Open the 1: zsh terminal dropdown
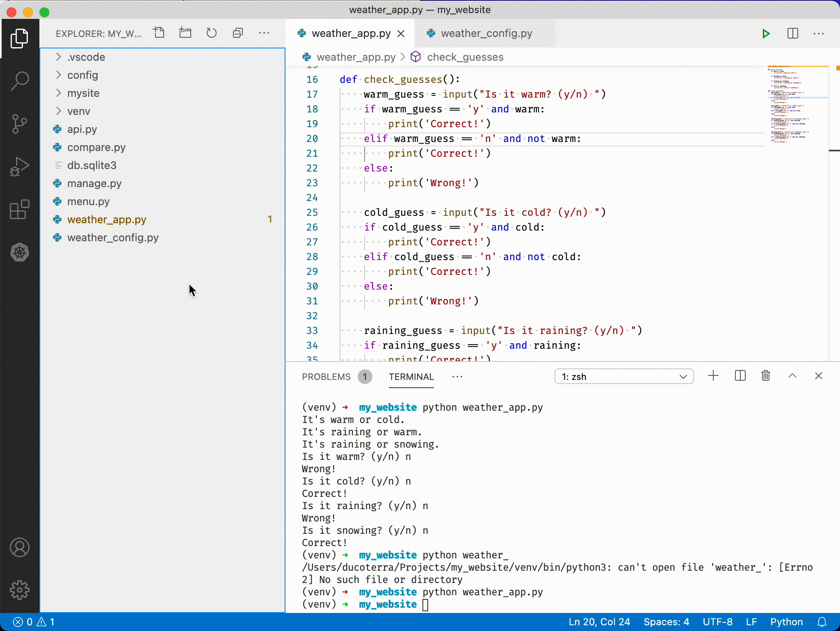The width and height of the screenshot is (840, 631). [623, 377]
